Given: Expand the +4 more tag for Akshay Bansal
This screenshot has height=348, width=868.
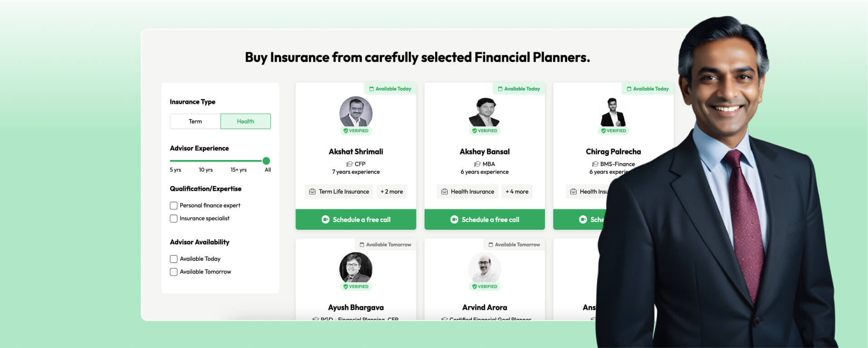Looking at the screenshot, I should (x=517, y=192).
